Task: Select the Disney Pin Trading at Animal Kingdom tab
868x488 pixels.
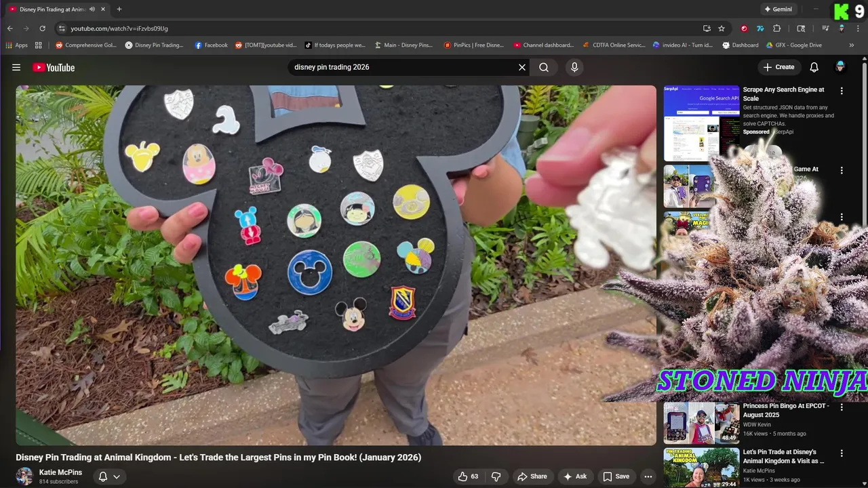Action: (x=58, y=9)
